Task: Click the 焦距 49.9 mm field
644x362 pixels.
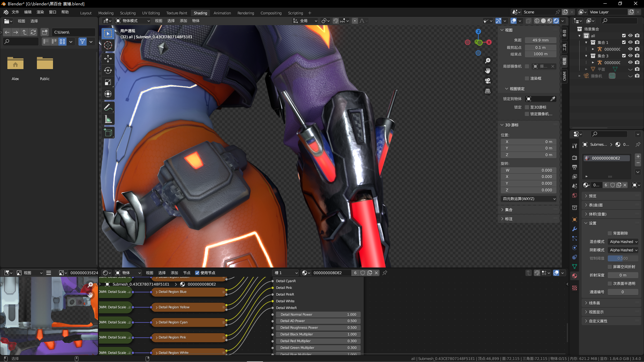Action: pyautogui.click(x=540, y=40)
